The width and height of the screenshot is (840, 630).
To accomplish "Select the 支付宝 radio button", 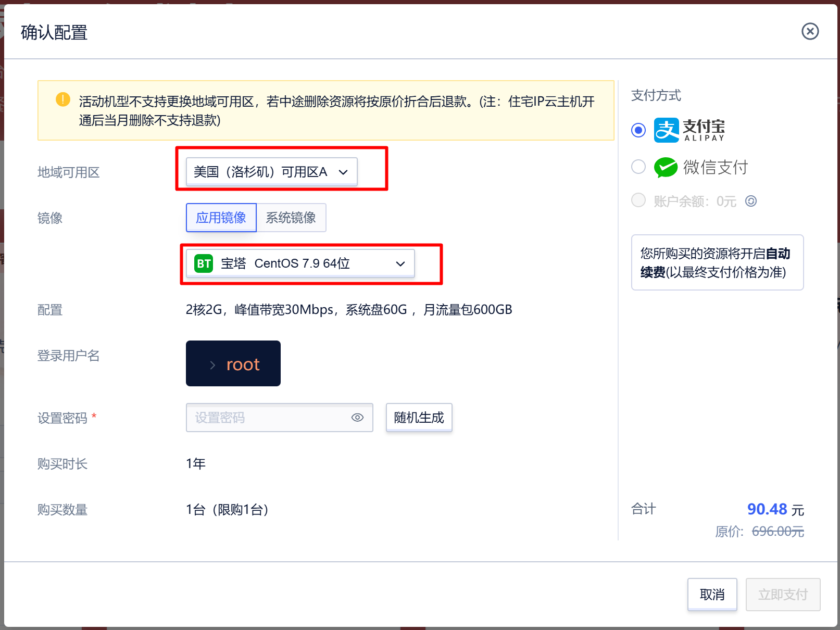I will tap(638, 130).
